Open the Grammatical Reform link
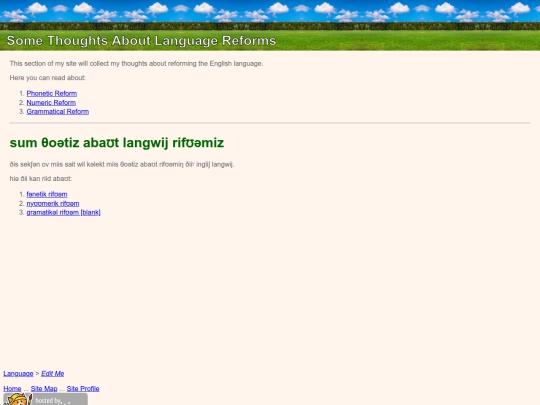This screenshot has width=540, height=405. pos(58,112)
